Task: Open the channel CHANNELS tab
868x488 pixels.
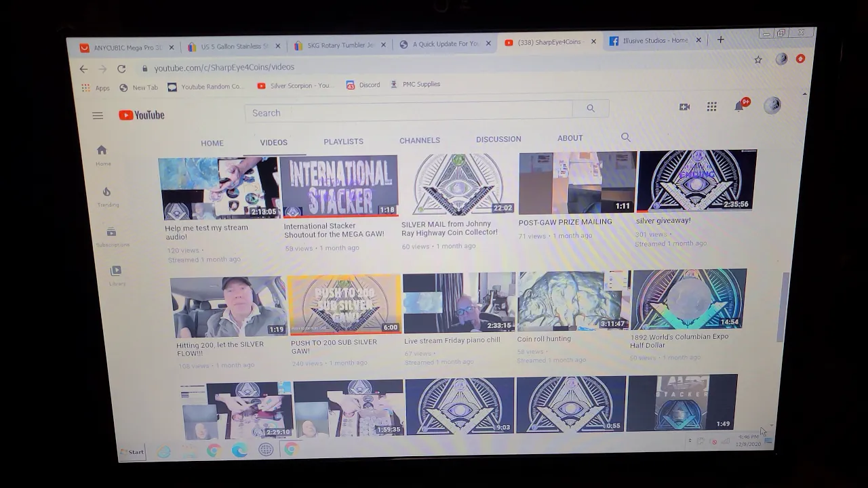Action: 420,140
